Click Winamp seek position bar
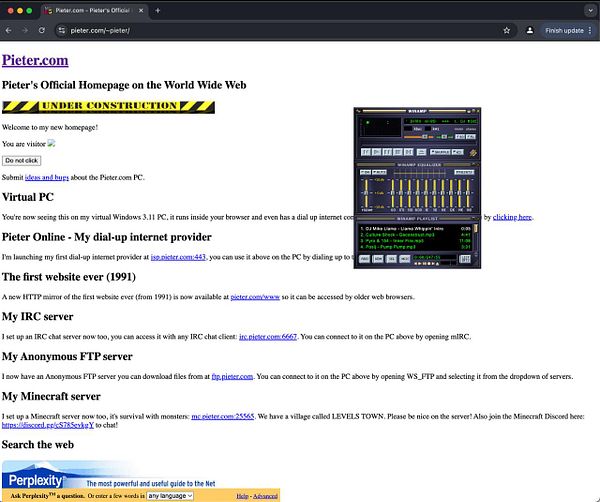This screenshot has width=600, height=502. (418, 145)
